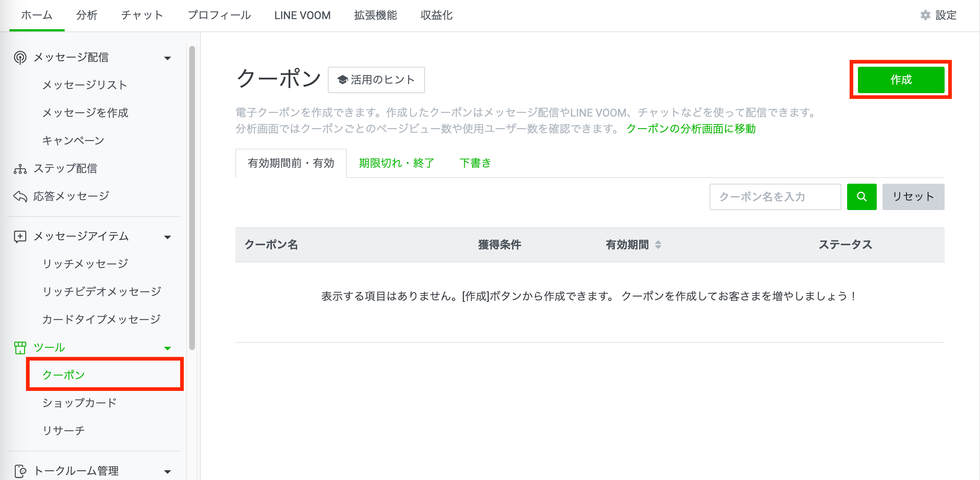
Task: Select クーポン in sidebar
Action: pos(64,375)
